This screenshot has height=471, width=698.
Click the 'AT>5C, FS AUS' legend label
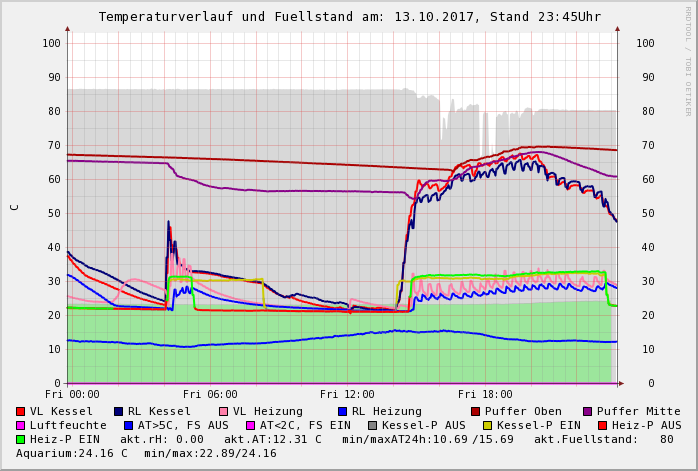pyautogui.click(x=183, y=426)
